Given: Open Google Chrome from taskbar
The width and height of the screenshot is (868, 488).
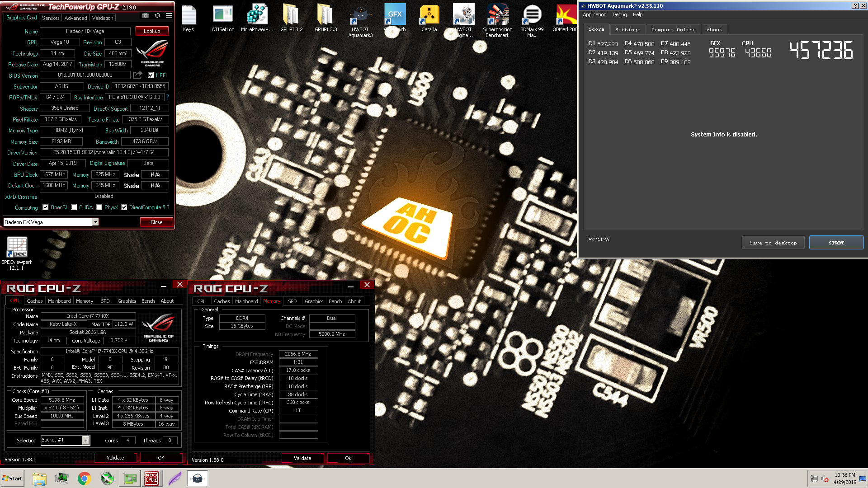Looking at the screenshot, I should click(x=84, y=479).
